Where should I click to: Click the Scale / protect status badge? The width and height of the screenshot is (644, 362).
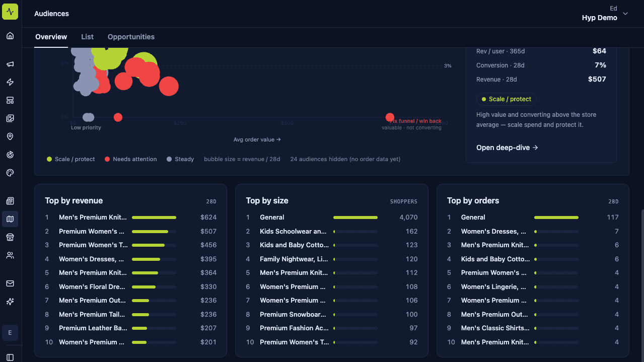(x=506, y=99)
